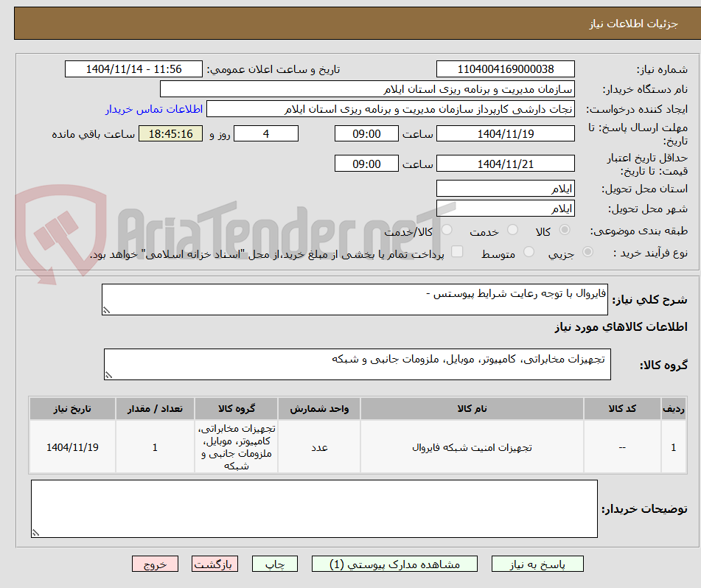
Task: Click the کد کالا cell showing --
Action: click(622, 447)
